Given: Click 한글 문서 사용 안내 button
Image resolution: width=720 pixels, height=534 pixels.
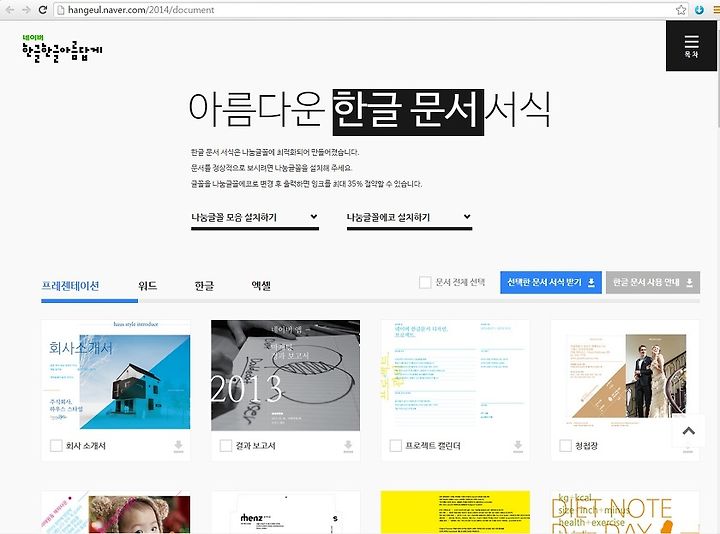Looking at the screenshot, I should point(652,282).
